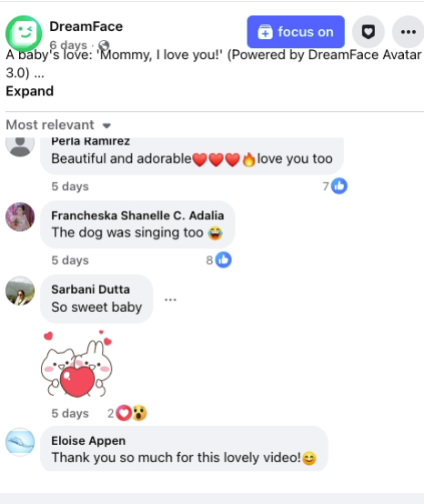View heart reaction on Sarbani's comment
This screenshot has height=504, width=424.
(x=124, y=413)
